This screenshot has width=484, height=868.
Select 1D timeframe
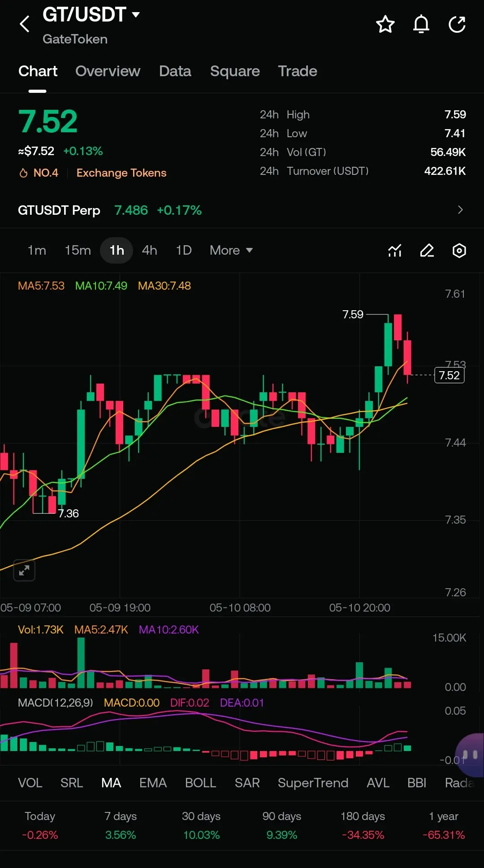[184, 250]
